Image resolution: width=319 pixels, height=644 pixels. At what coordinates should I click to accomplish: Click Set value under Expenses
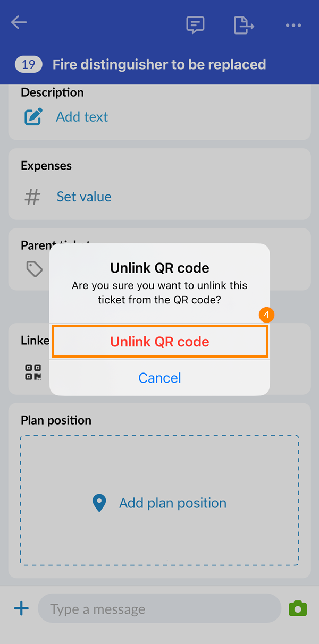point(84,197)
